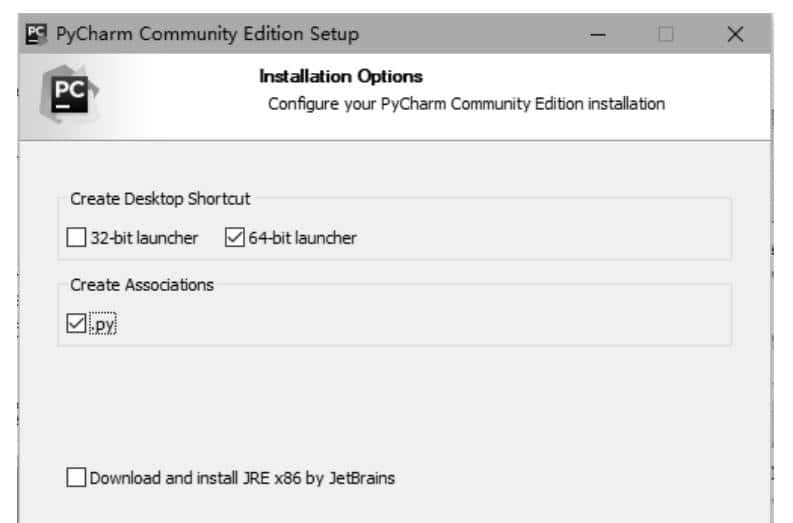
Task: Click the "32-bit launcher" label text
Action: pos(144,238)
